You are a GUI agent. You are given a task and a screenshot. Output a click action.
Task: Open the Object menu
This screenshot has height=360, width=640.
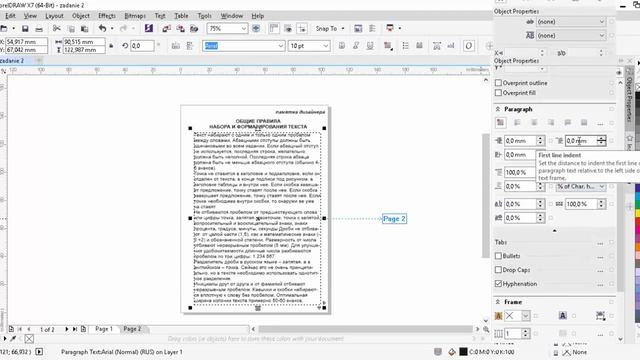point(81,16)
